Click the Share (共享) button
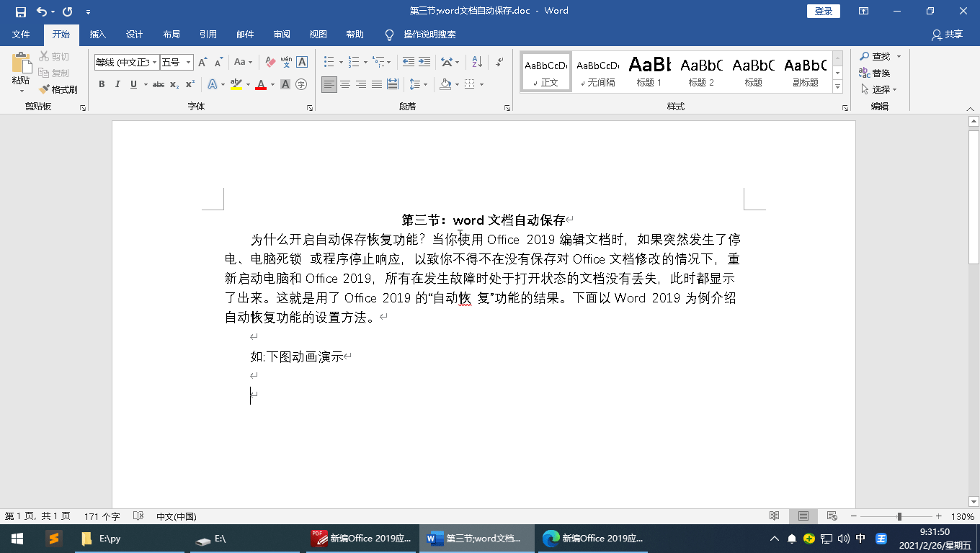 [947, 34]
